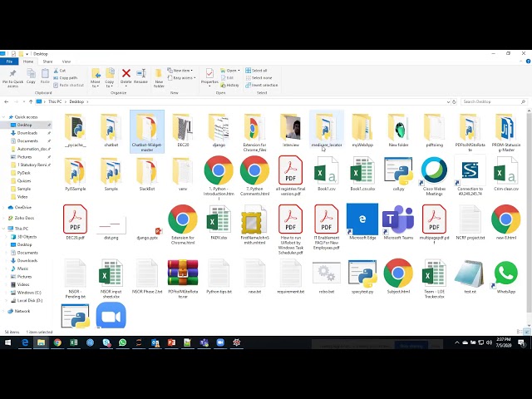Expand the New item dropdown

[180, 71]
